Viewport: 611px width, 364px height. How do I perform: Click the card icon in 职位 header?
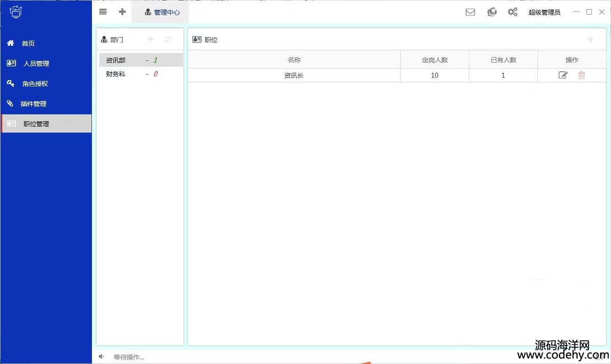point(197,39)
